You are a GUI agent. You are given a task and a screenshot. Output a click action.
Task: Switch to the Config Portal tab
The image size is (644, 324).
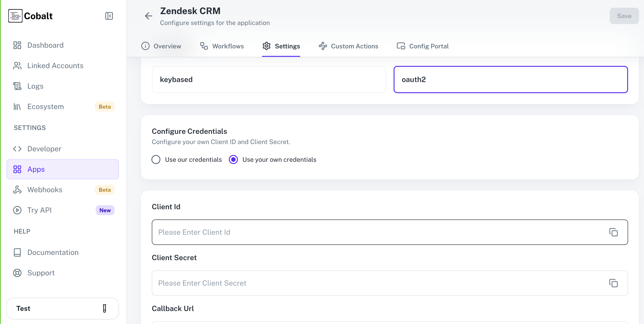[x=422, y=46]
